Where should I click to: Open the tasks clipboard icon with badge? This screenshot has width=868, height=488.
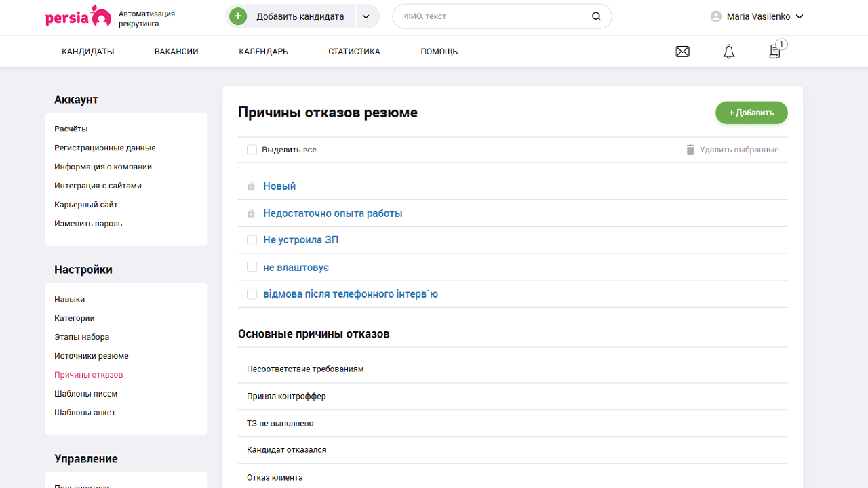[x=774, y=51]
